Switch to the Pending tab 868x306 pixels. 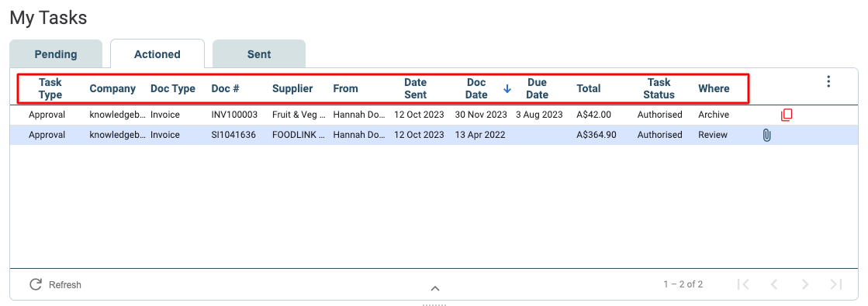click(56, 54)
